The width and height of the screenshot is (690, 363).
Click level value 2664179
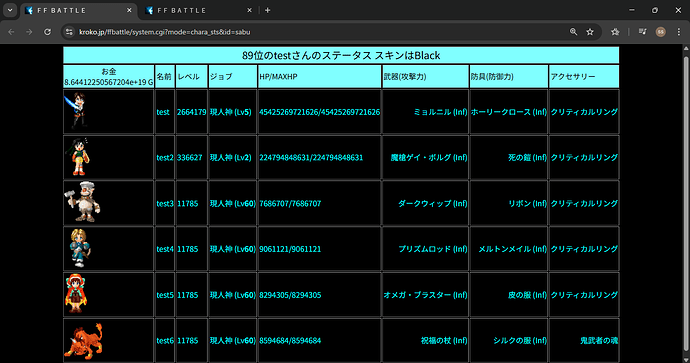click(191, 112)
